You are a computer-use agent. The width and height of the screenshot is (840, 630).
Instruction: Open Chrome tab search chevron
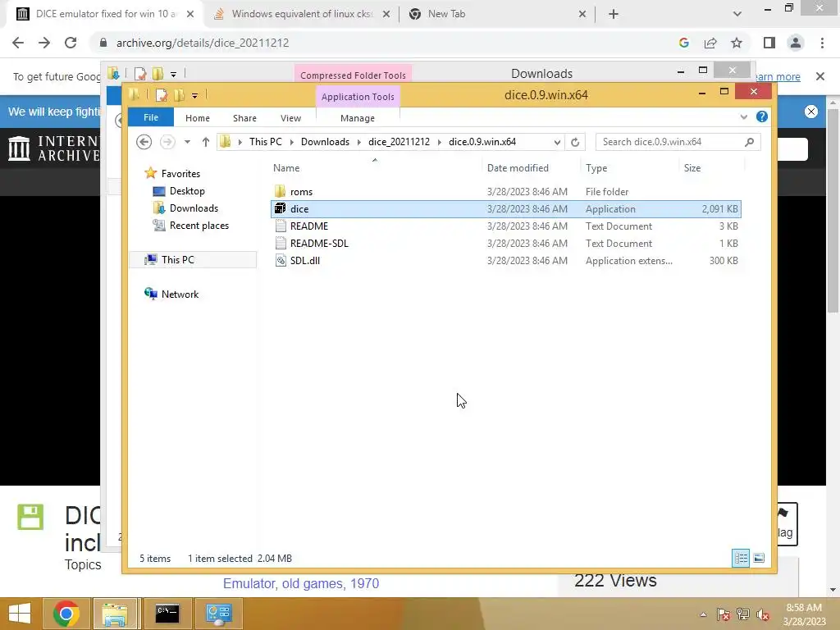point(737,14)
